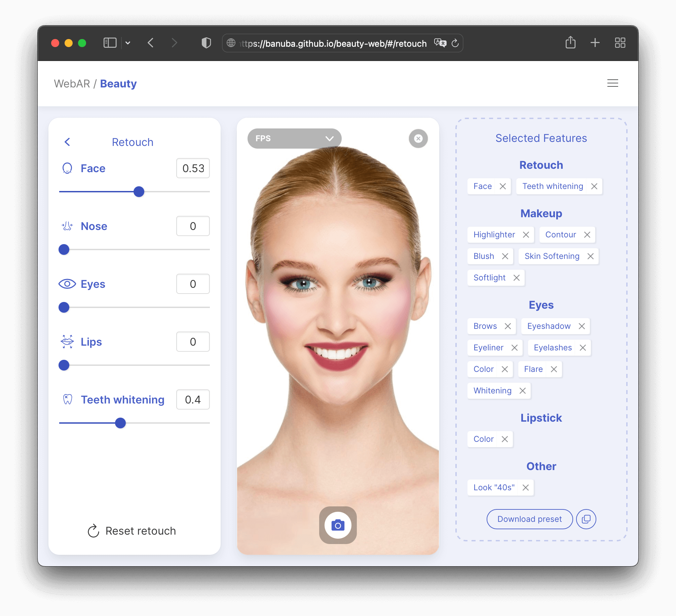Open Safari tab overview grid
676x616 pixels.
point(620,43)
